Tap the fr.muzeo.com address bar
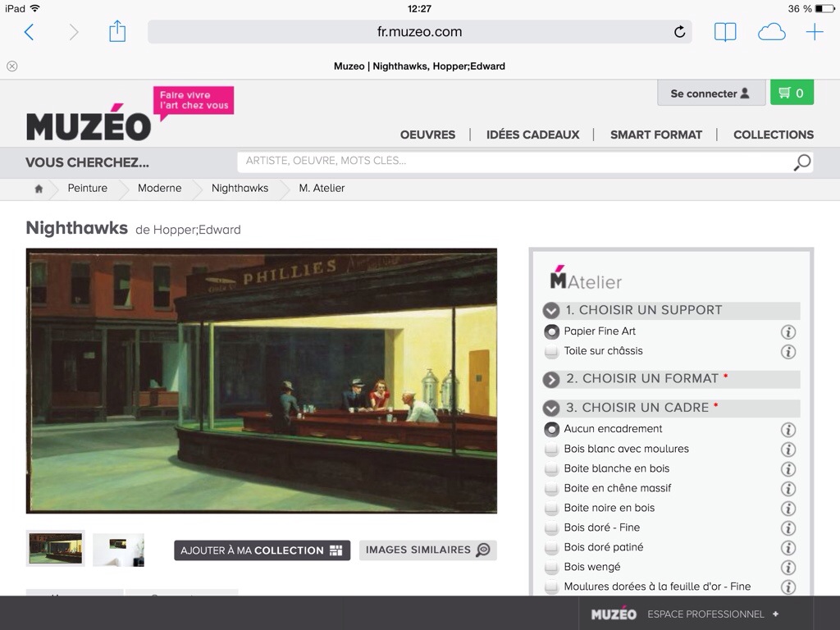This screenshot has height=630, width=840. click(x=419, y=32)
